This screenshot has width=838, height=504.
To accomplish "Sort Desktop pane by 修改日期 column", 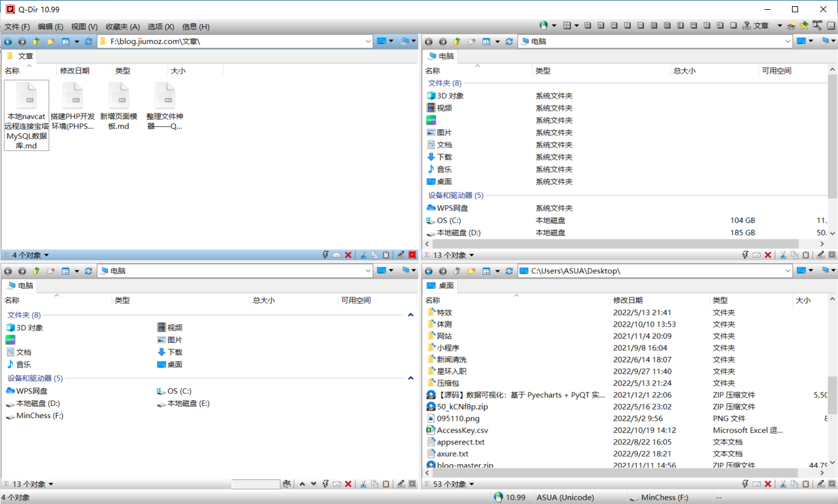I will coord(660,300).
